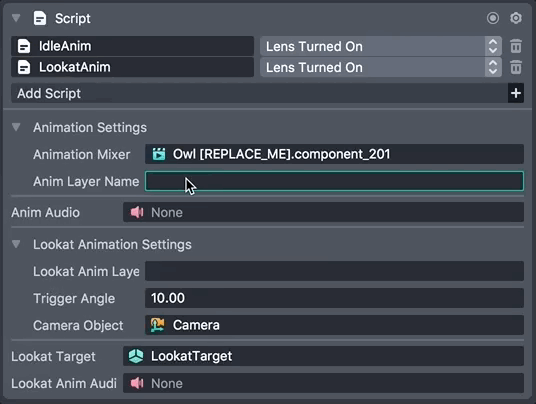Open the Lookat Anim Audio None field
This screenshot has height=404, width=536.
click(323, 383)
